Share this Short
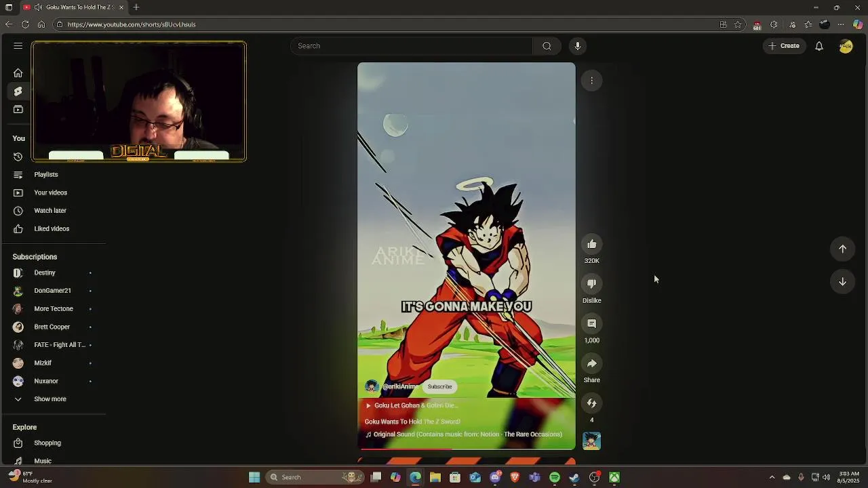868x488 pixels. (x=592, y=364)
